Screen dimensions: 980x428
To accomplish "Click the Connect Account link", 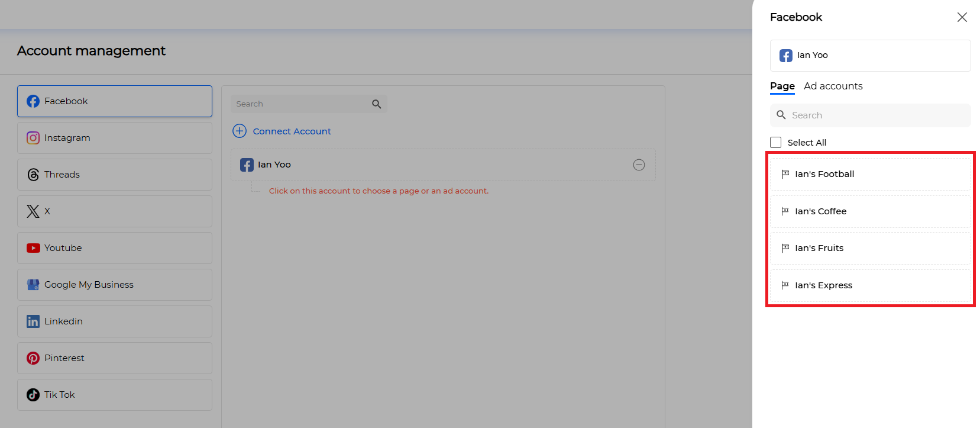I will pos(292,131).
